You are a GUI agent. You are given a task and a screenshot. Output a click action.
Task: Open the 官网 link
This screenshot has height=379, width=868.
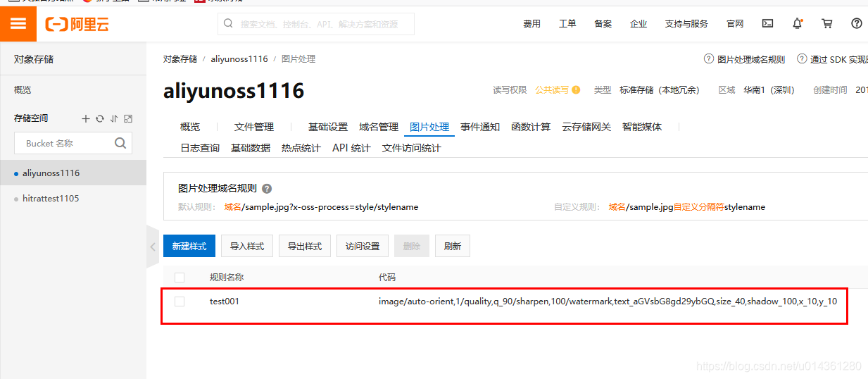pyautogui.click(x=735, y=24)
